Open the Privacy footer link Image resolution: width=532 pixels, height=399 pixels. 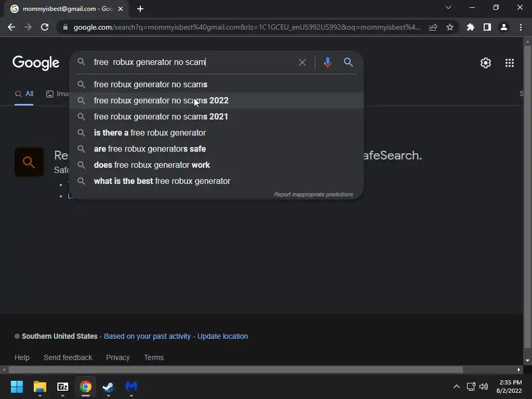(118, 357)
